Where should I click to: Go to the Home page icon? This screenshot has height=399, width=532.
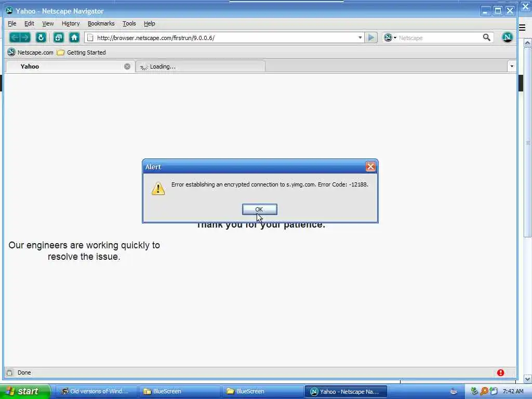click(x=74, y=37)
